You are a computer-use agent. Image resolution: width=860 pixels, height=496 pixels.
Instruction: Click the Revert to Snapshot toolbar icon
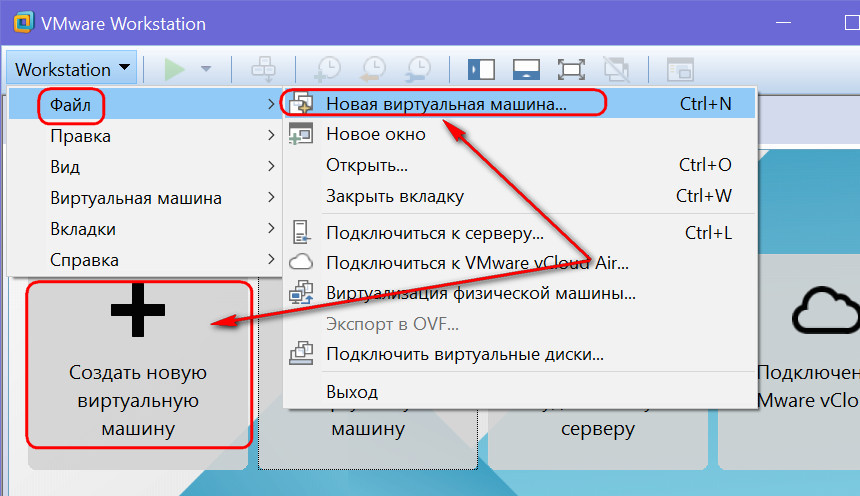(x=373, y=69)
